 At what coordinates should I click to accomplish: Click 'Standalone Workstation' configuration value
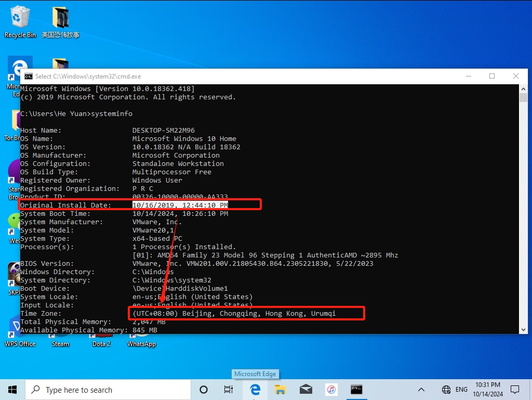pos(178,164)
